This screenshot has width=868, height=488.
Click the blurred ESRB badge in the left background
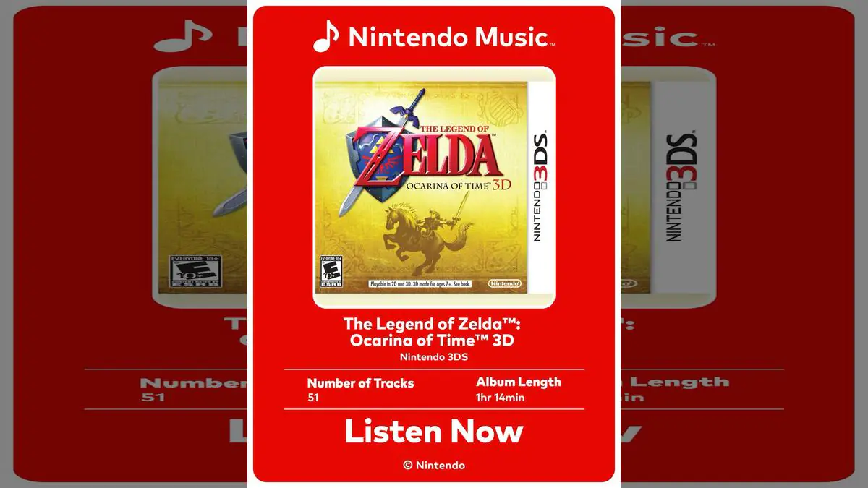click(x=195, y=273)
